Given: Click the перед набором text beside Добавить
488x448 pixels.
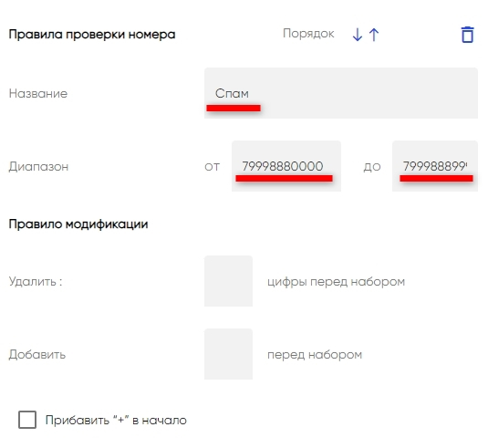Looking at the screenshot, I should (315, 355).
